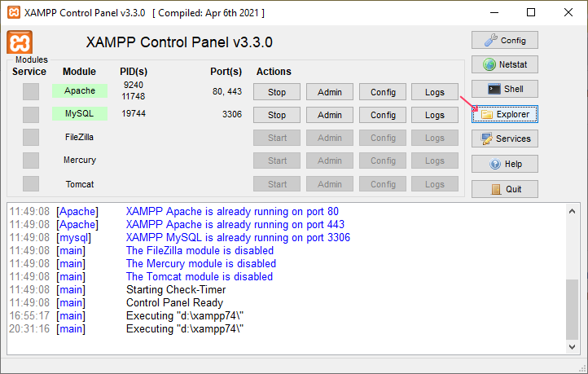The width and height of the screenshot is (588, 374).
Task: Start the Tomcat module
Action: point(277,184)
